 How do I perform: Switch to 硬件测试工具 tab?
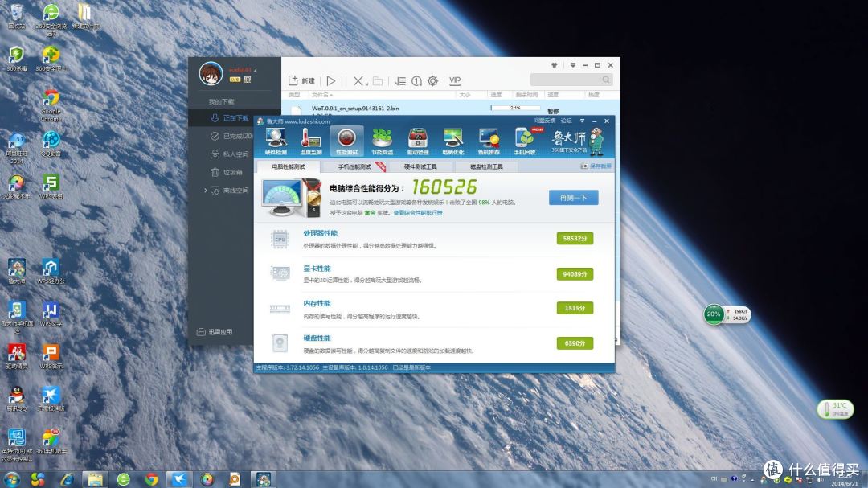point(420,166)
